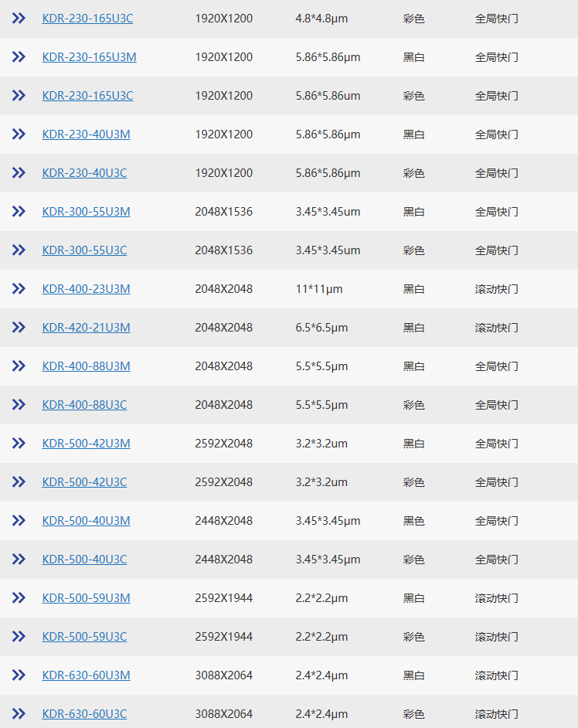Click the chevron icon before KDR-400-88U3C
This screenshot has height=728, width=578.
[19, 405]
